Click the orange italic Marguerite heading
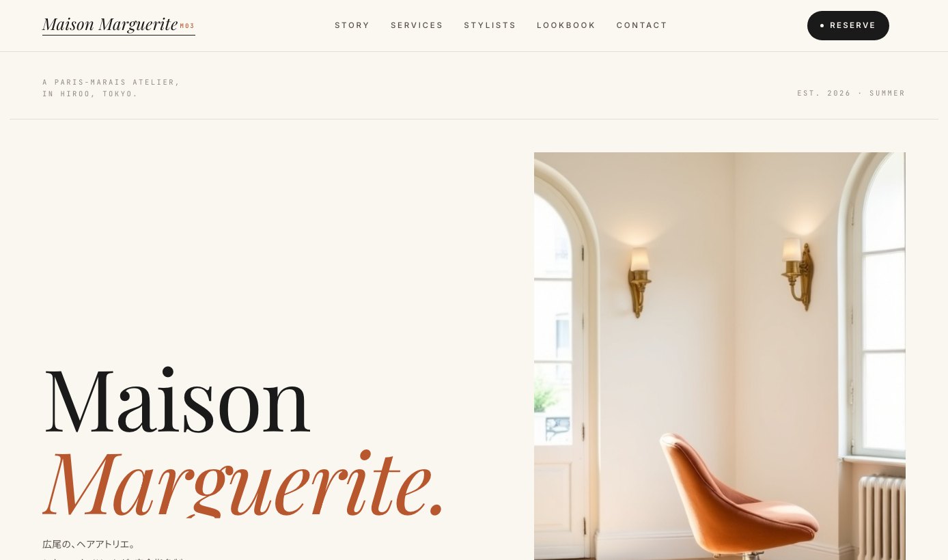 [x=245, y=483]
